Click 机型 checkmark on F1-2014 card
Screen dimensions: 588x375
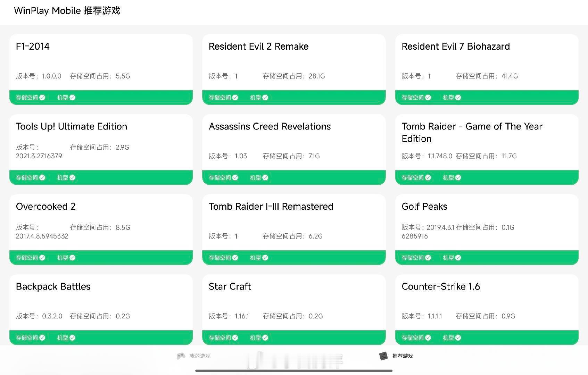click(72, 98)
